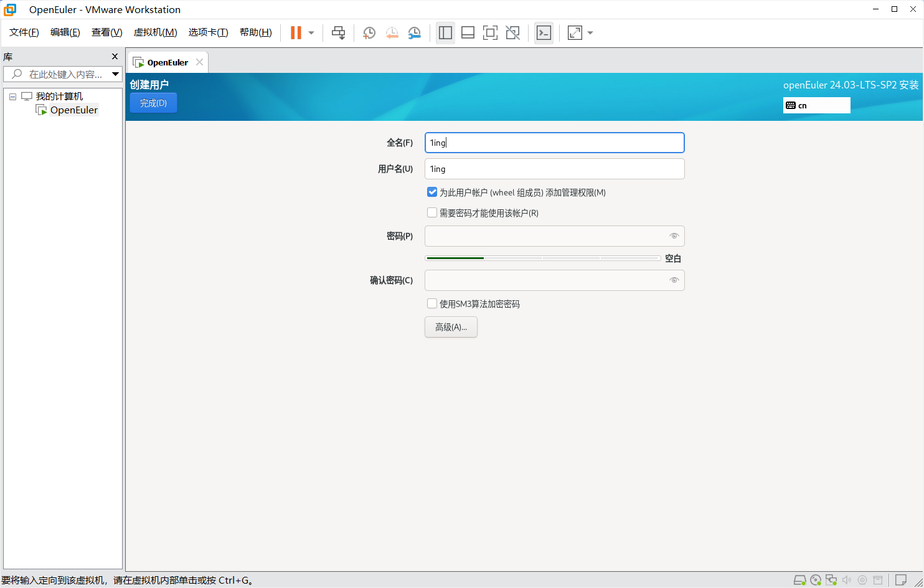Select 我的计算机 in the library tree
Image resolution: width=924 pixels, height=588 pixels.
(x=59, y=97)
